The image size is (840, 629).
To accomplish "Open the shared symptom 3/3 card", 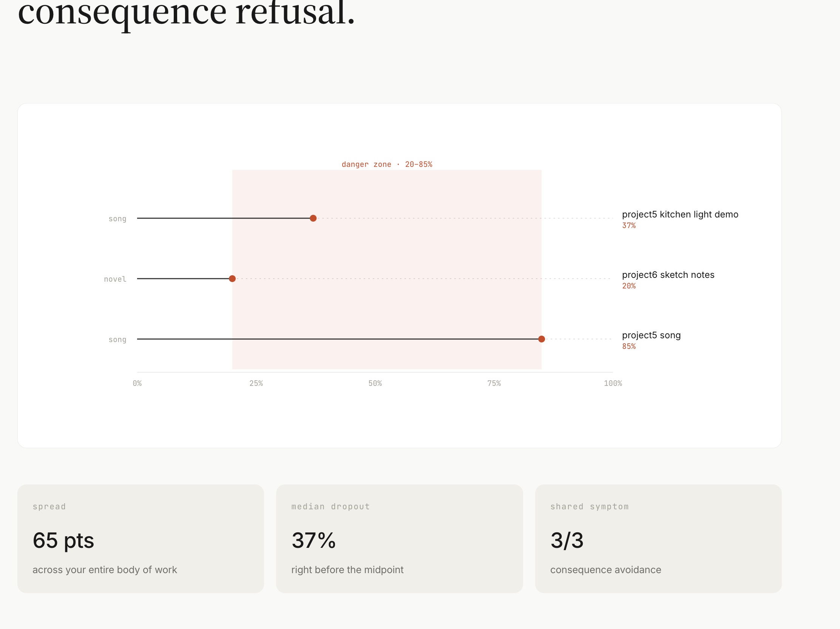I will [x=658, y=538].
